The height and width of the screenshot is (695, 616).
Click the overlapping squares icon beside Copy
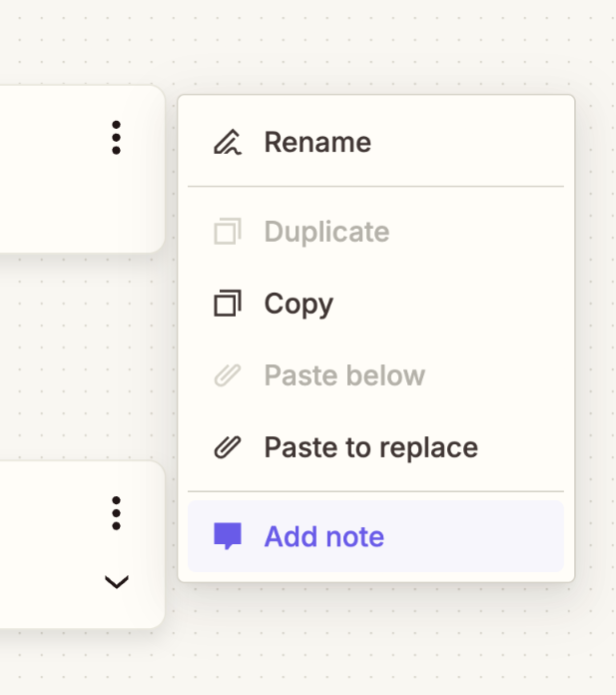tap(228, 304)
